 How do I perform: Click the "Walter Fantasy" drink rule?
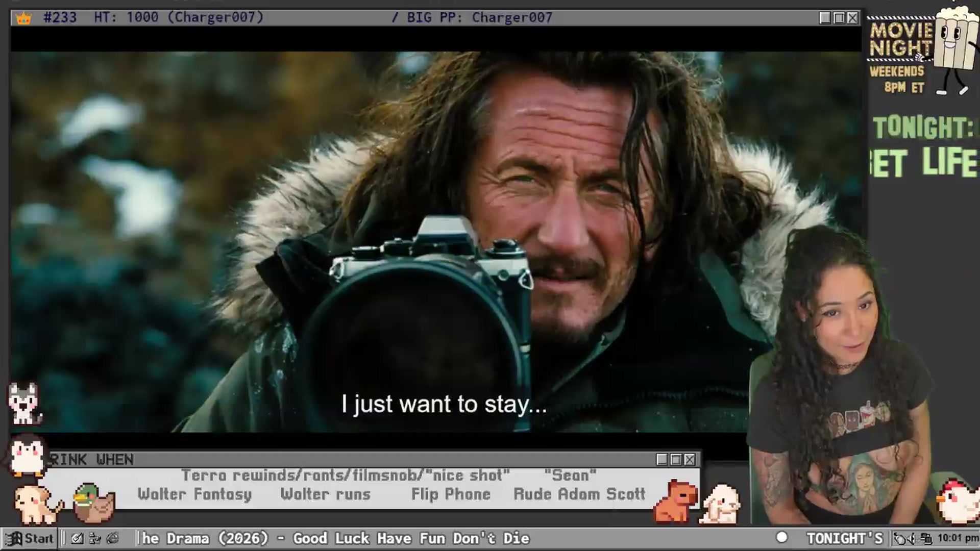click(x=194, y=494)
